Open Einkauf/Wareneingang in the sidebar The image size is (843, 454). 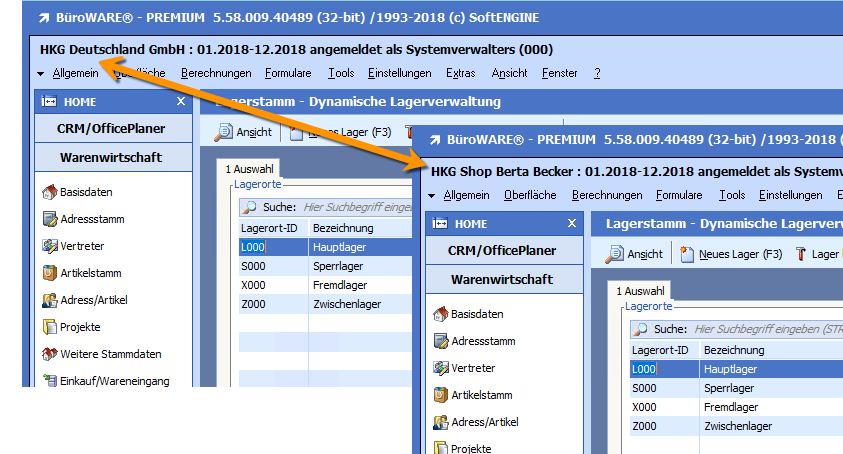pos(114,381)
